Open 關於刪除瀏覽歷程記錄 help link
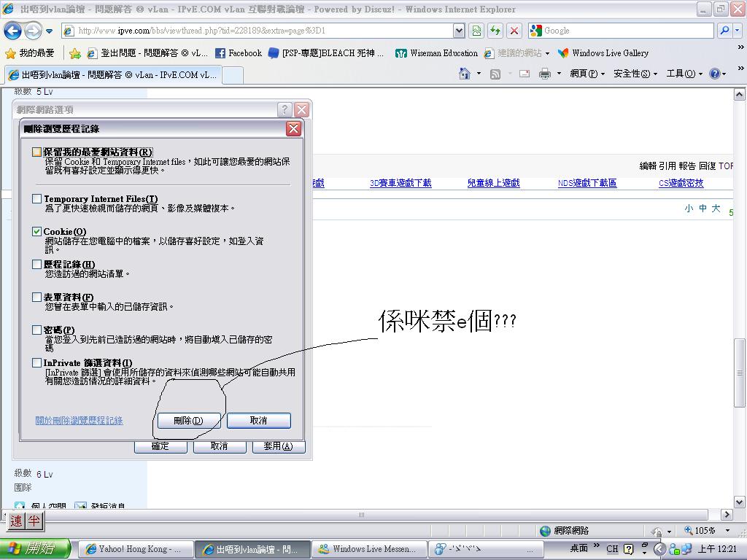Viewport: 747px width, 560px height. (x=79, y=421)
